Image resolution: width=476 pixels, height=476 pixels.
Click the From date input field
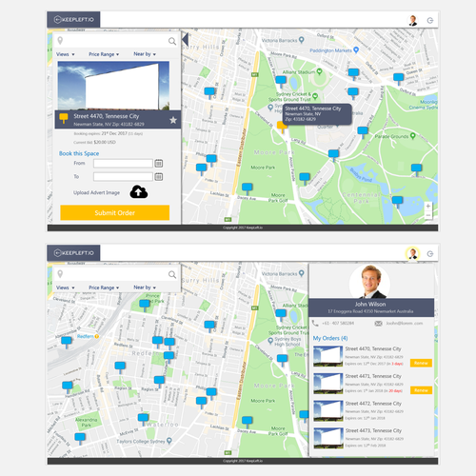(x=123, y=164)
